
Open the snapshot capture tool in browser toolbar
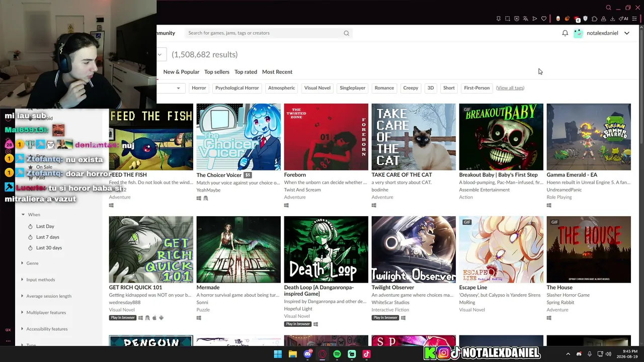[508, 19]
